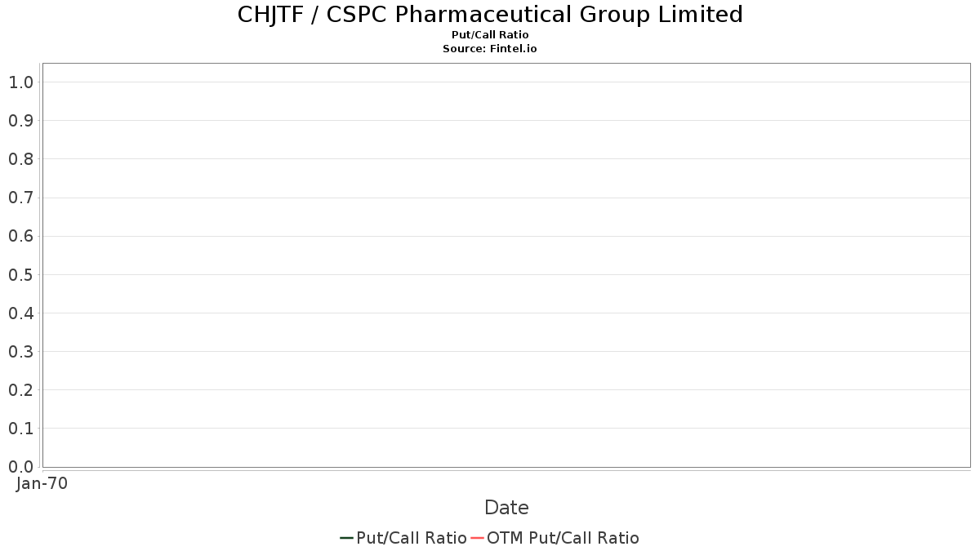The image size is (980, 551).
Task: Click the 0.9 y-axis label
Action: 20,121
